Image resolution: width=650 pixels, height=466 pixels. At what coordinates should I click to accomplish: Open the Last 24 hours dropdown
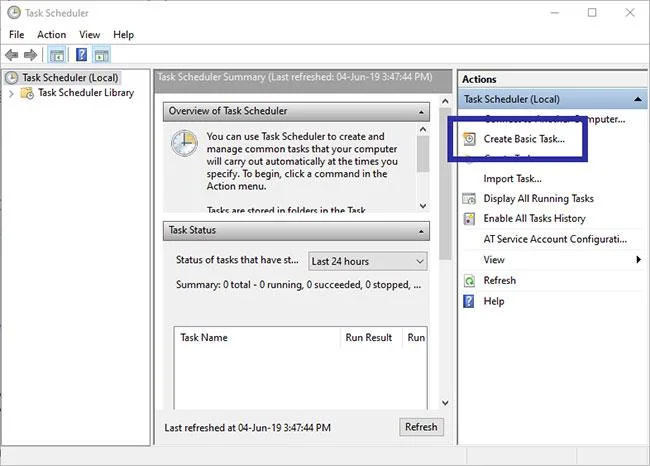(x=368, y=262)
